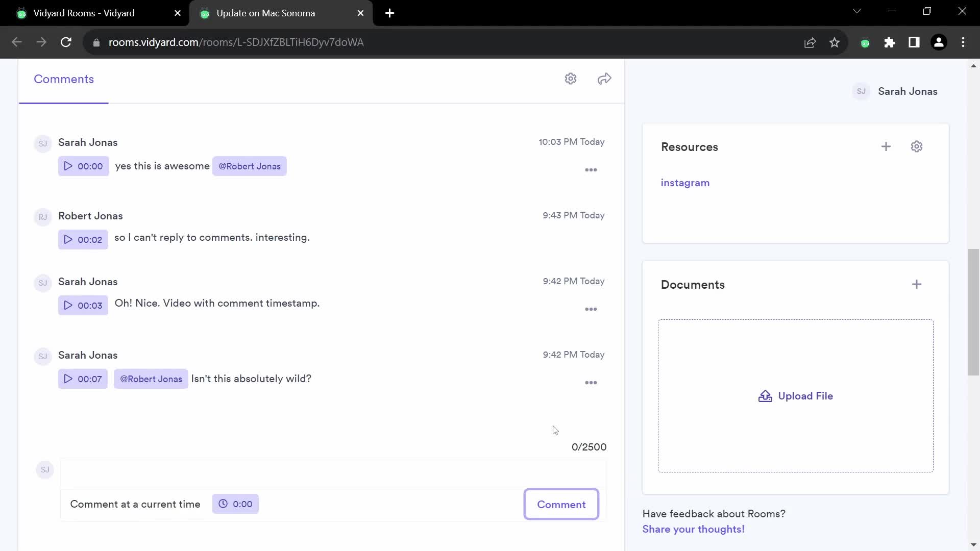The width and height of the screenshot is (980, 551).
Task: Click 'so I can't reply to comments' text
Action: (x=212, y=237)
